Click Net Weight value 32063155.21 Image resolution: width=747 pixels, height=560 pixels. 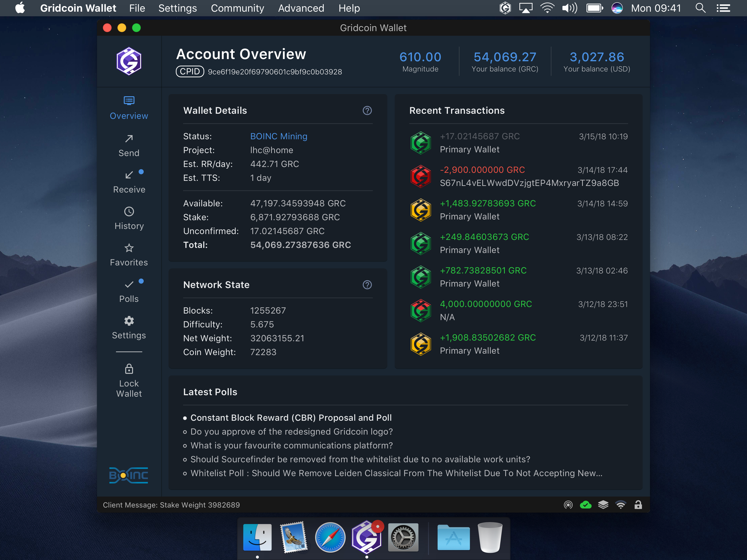point(277,338)
